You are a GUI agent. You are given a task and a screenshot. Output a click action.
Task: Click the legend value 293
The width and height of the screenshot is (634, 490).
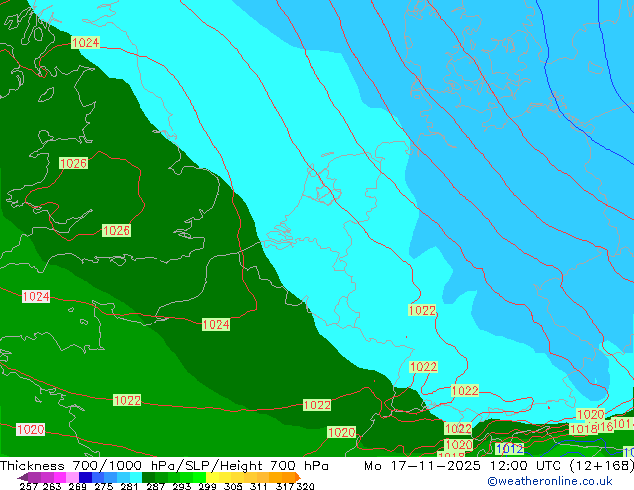181,486
